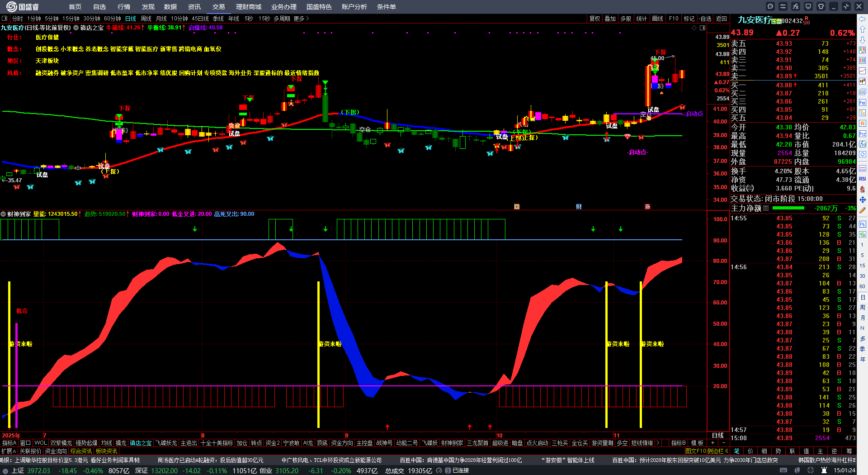Image resolution: width=868 pixels, height=475 pixels.
Task: Click the 筹 chip distribution button
Action: (849, 451)
